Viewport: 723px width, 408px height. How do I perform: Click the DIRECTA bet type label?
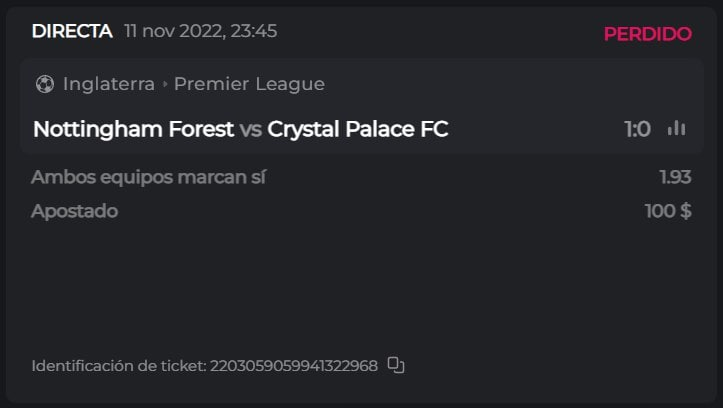click(72, 31)
